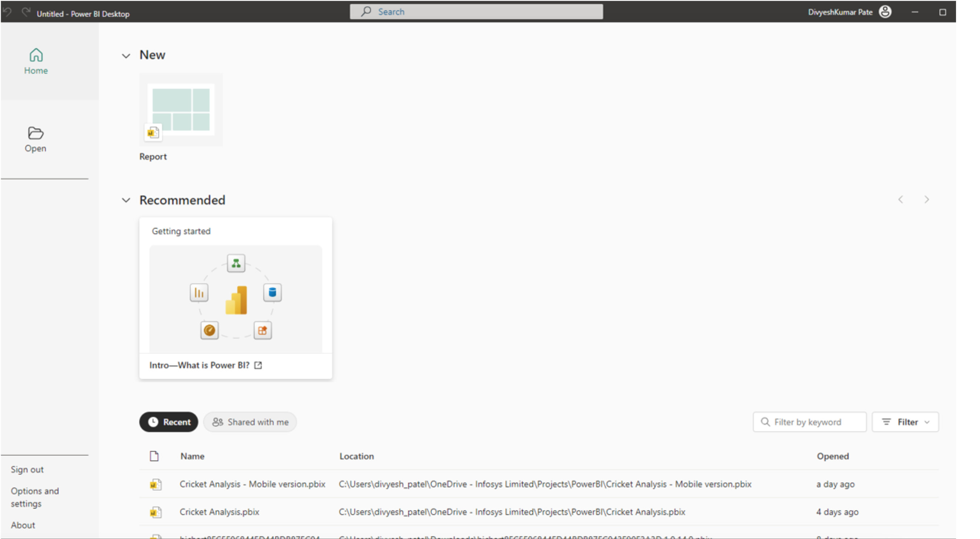Click previous arrow in Recommended carousel

click(x=901, y=199)
